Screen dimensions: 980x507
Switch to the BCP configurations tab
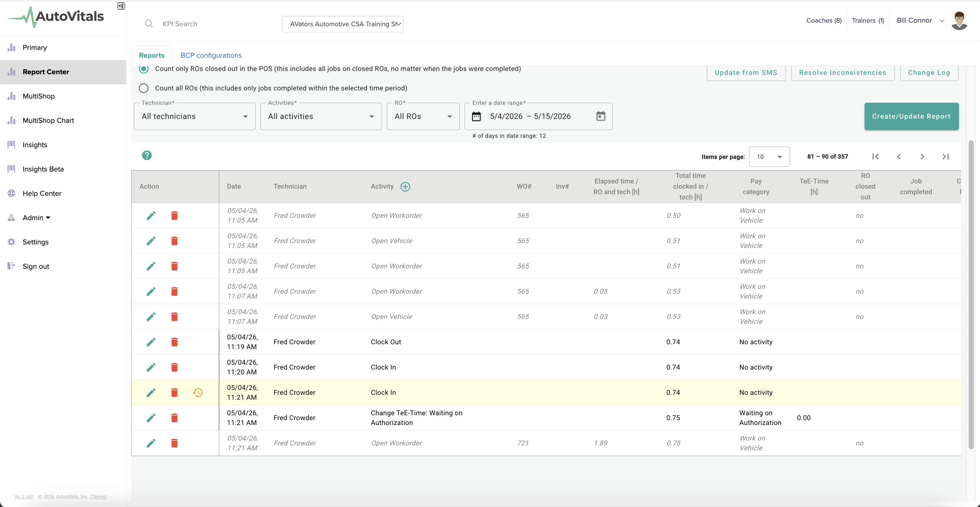pos(211,55)
